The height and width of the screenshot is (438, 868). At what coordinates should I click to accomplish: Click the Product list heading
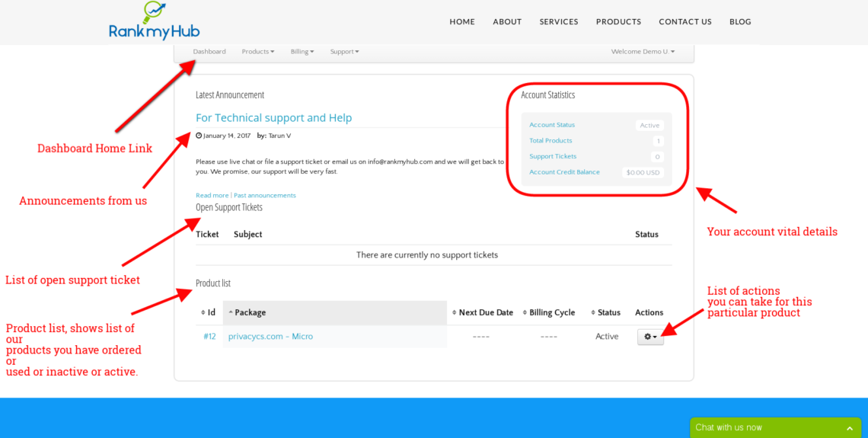tap(213, 283)
